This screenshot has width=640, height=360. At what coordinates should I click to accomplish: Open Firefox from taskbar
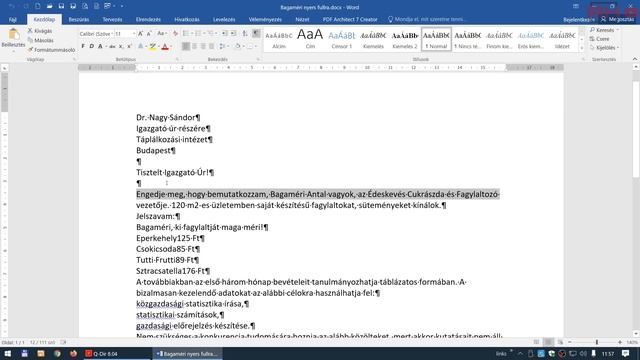pyautogui.click(x=73, y=353)
